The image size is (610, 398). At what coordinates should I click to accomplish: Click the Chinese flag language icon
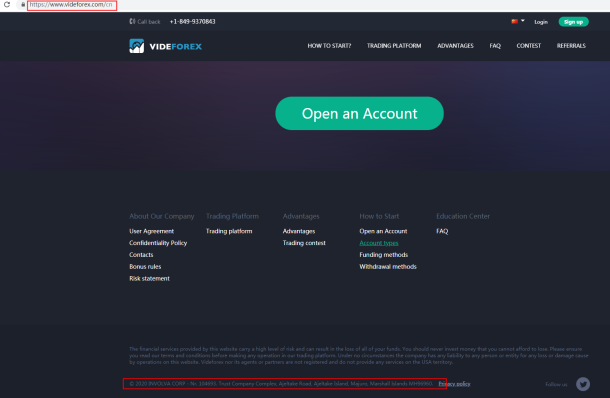515,21
